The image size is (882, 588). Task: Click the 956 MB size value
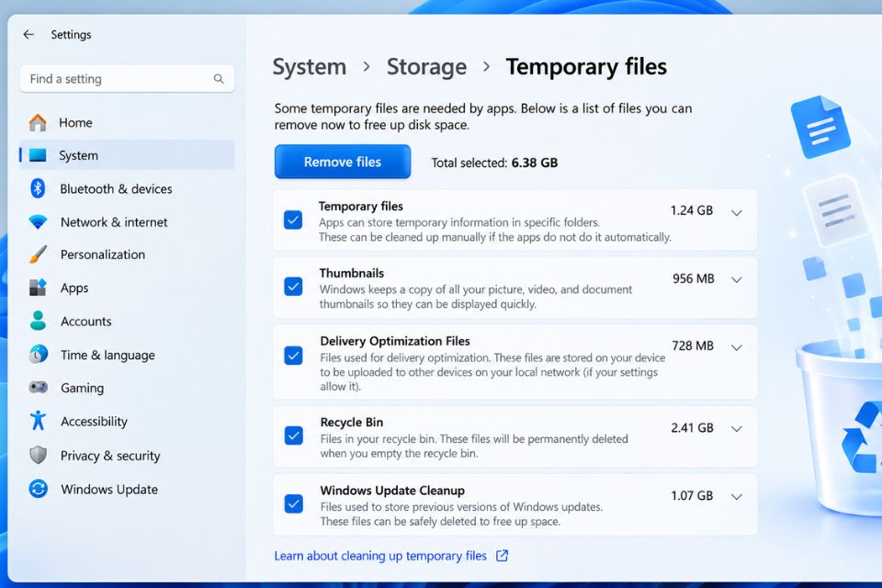[693, 278]
